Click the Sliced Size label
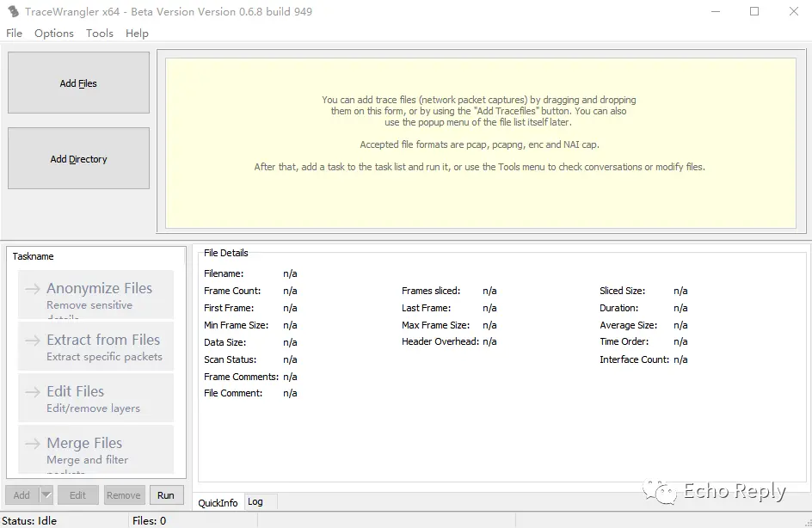 [x=623, y=291]
